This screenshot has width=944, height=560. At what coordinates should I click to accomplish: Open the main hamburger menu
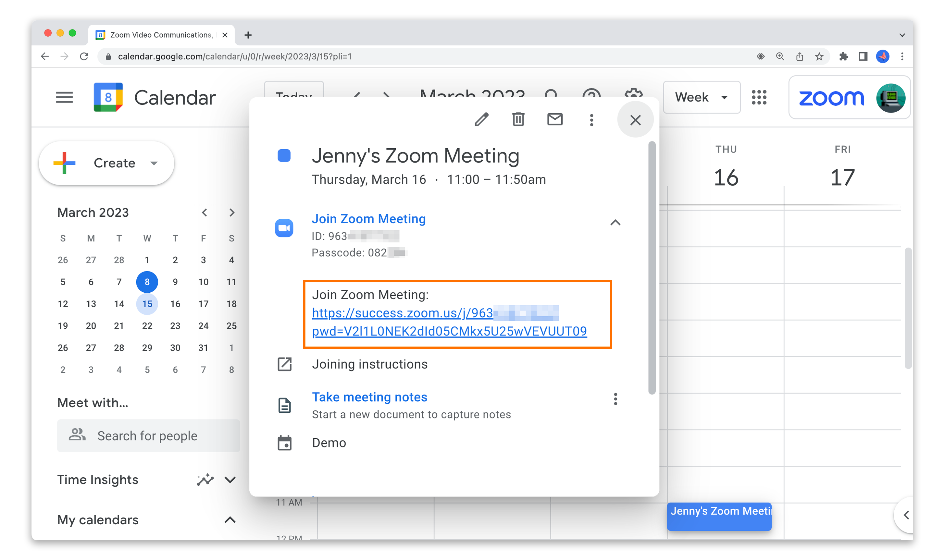pyautogui.click(x=64, y=97)
